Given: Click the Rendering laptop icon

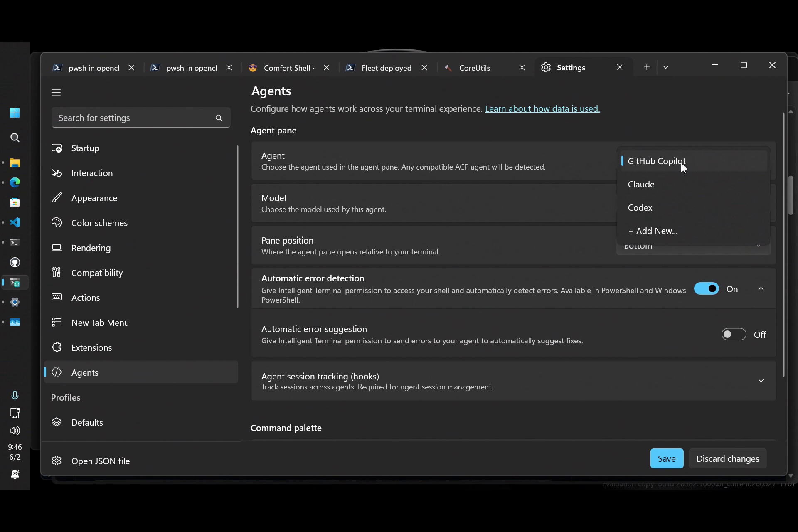Looking at the screenshot, I should click(x=57, y=248).
